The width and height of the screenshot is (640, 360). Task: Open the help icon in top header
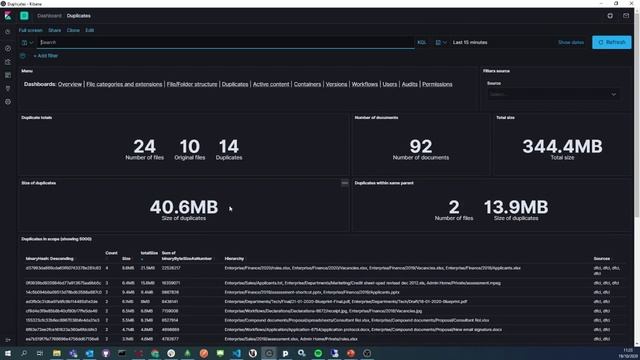coord(610,16)
